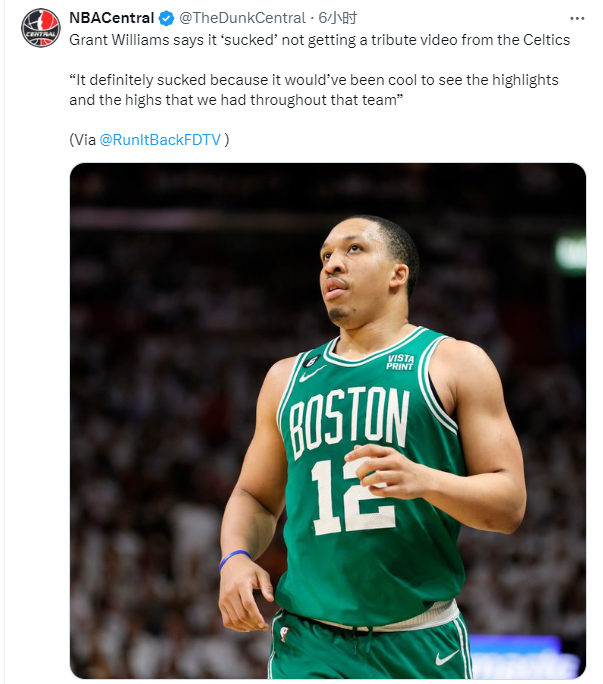The width and height of the screenshot is (603, 684).
Task: Open the tweet's three-dot more menu
Action: 577,19
